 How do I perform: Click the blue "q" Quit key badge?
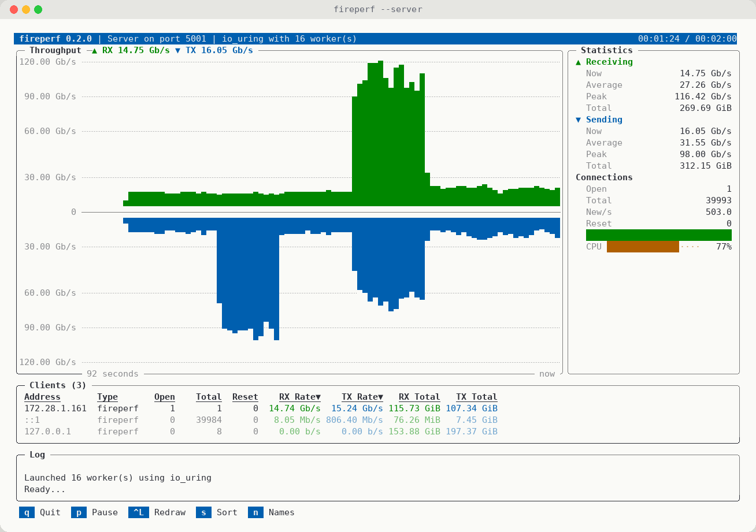pos(27,512)
